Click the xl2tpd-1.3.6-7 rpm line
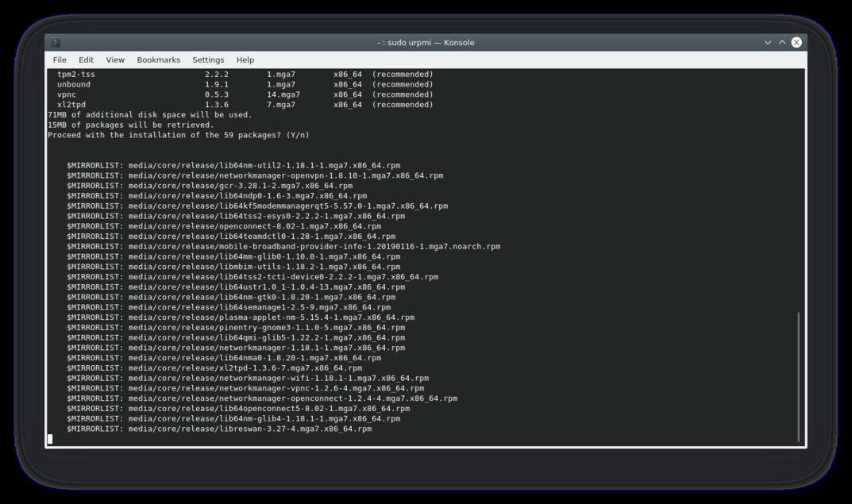Viewport: 852px width, 504px height. [214, 368]
